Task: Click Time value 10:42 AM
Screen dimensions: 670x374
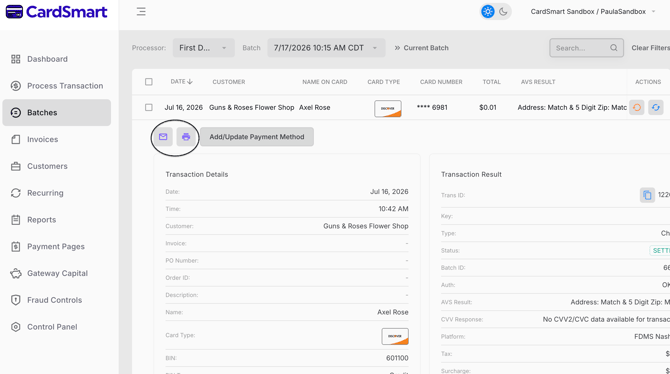Action: coord(393,209)
